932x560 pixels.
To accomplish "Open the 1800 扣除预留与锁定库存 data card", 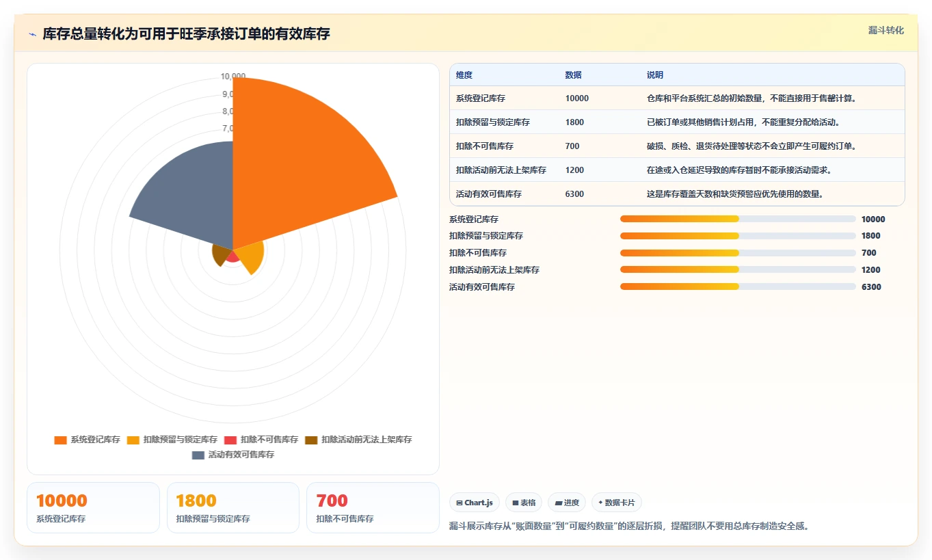I will (x=233, y=507).
